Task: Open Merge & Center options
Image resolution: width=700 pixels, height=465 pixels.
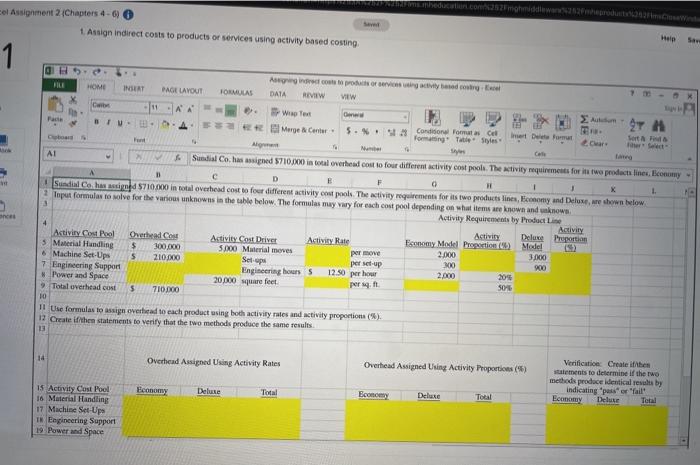Action: 333,130
